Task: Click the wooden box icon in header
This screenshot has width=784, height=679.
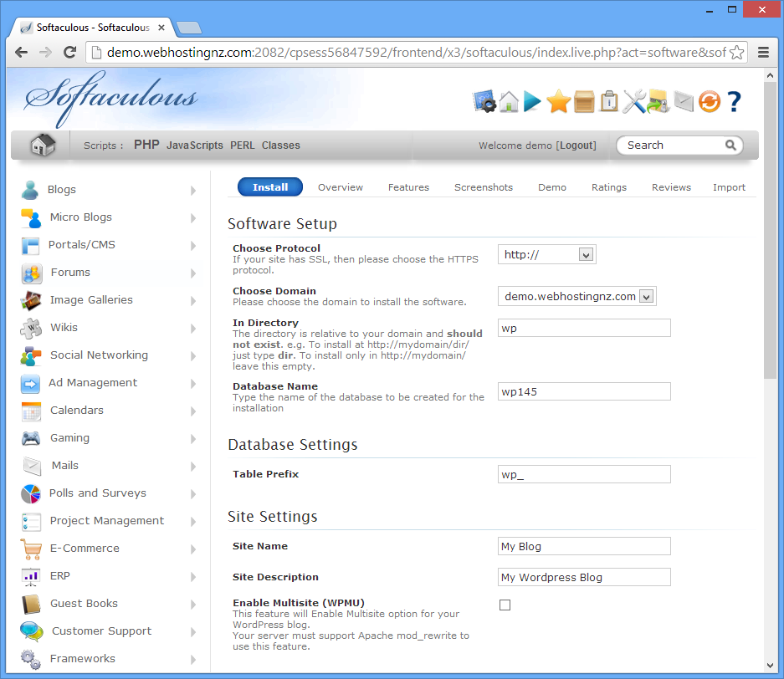Action: click(x=583, y=102)
